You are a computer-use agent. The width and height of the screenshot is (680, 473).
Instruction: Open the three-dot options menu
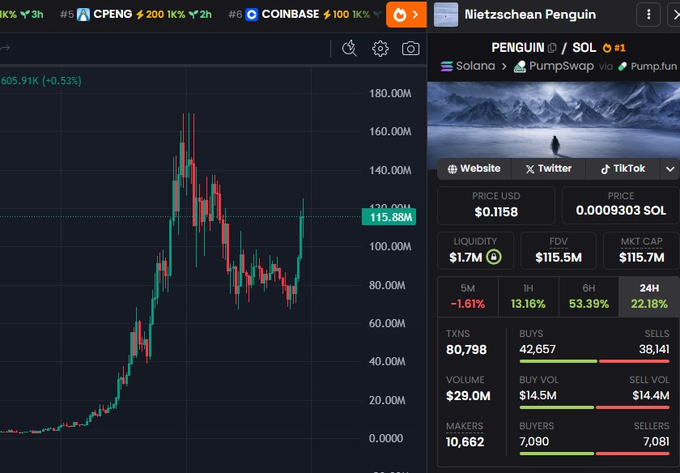coord(648,15)
